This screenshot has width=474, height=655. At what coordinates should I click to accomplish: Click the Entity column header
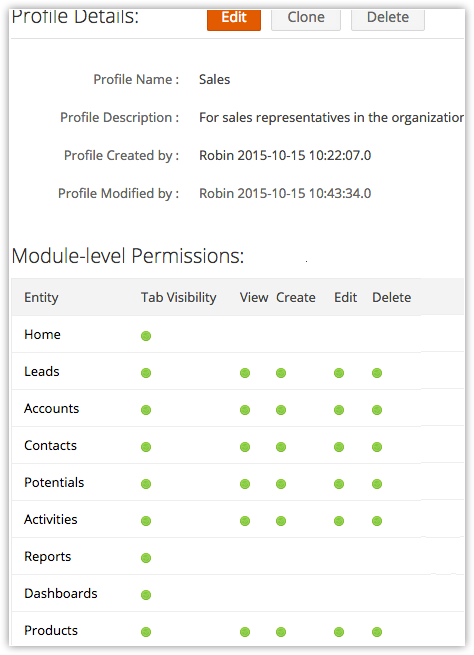(x=41, y=297)
